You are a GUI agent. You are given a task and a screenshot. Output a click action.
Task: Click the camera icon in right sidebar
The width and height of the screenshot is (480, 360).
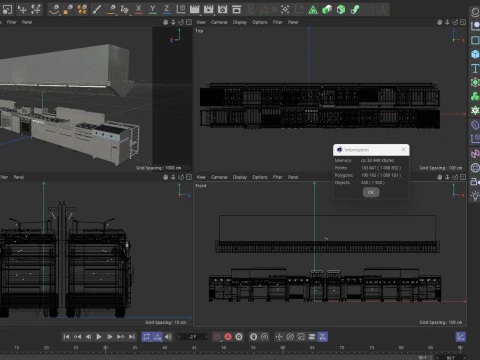pos(475,182)
